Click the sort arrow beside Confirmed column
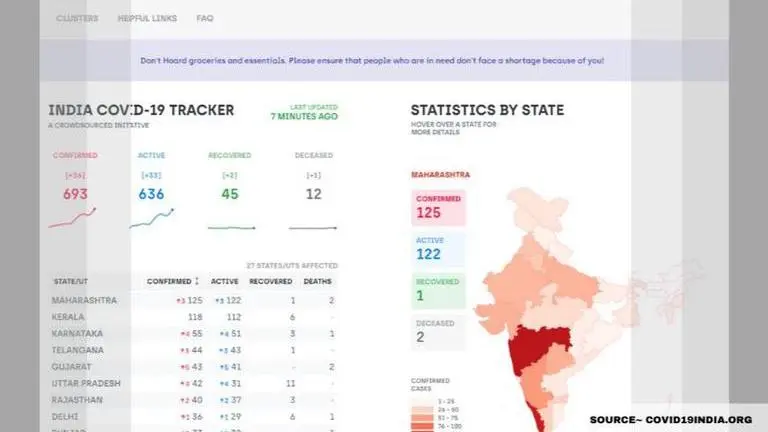Viewport: 768px width, 432px height. coord(196,281)
